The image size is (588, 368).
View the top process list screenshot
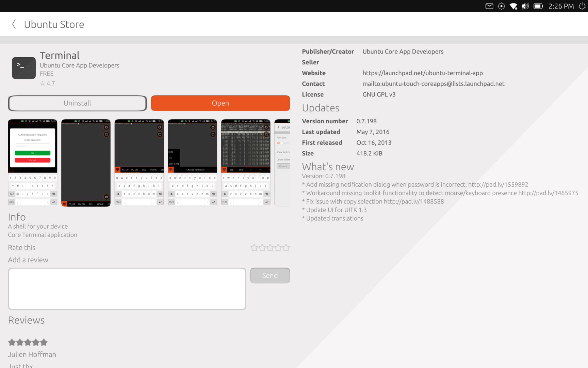pos(246,163)
